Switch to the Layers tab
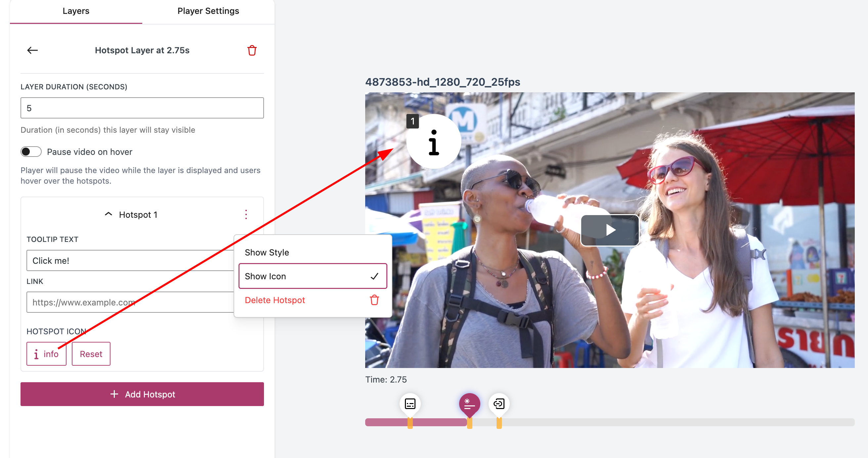 click(76, 12)
